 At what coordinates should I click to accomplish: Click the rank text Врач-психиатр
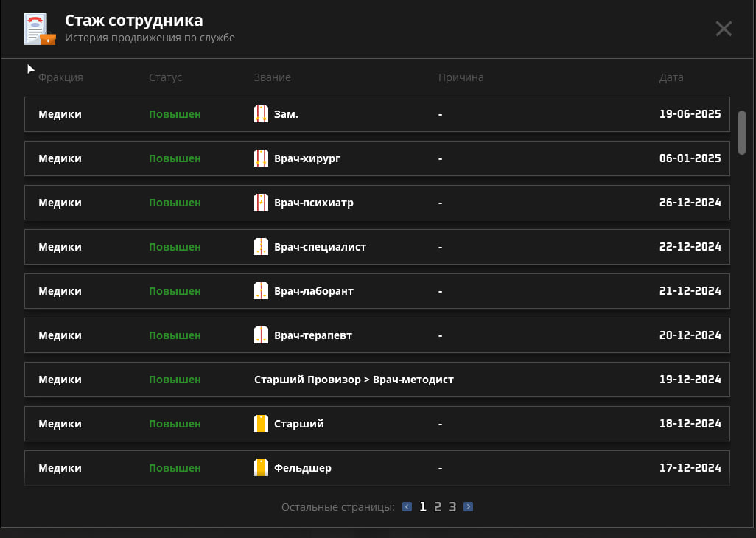314,203
